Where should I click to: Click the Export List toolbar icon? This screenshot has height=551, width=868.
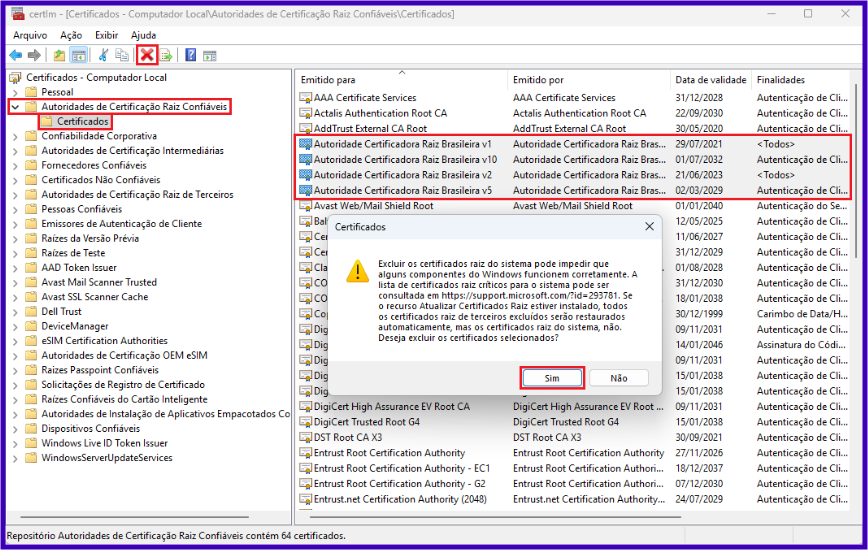(x=166, y=55)
